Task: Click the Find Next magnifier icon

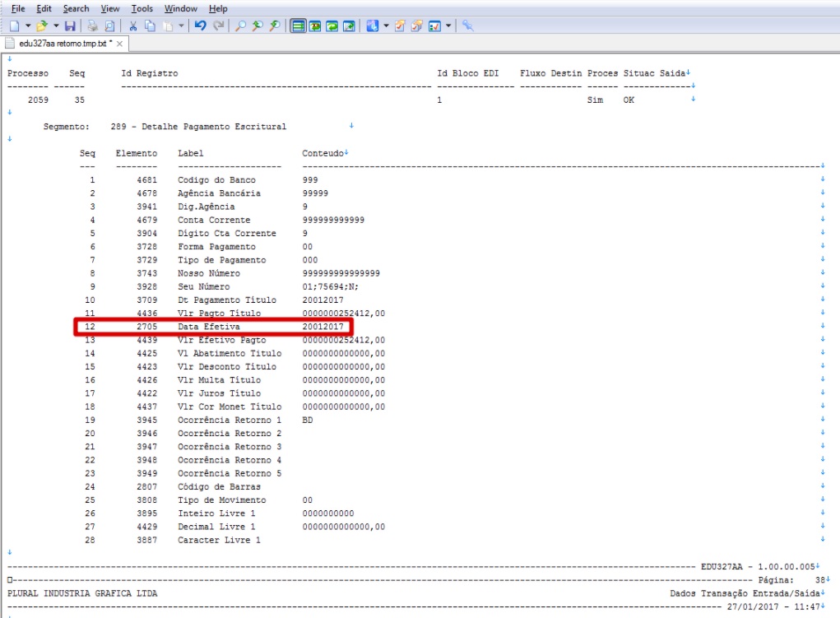Action: click(x=258, y=26)
